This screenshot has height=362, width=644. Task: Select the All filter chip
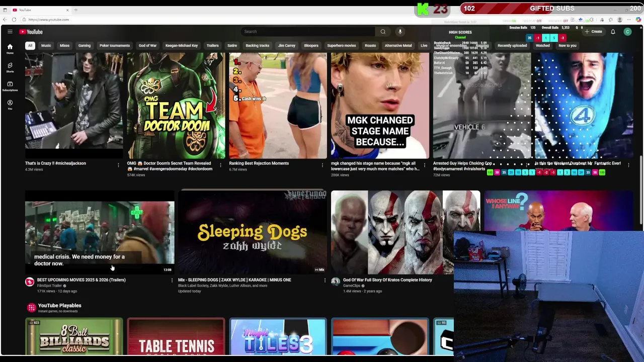[30, 46]
